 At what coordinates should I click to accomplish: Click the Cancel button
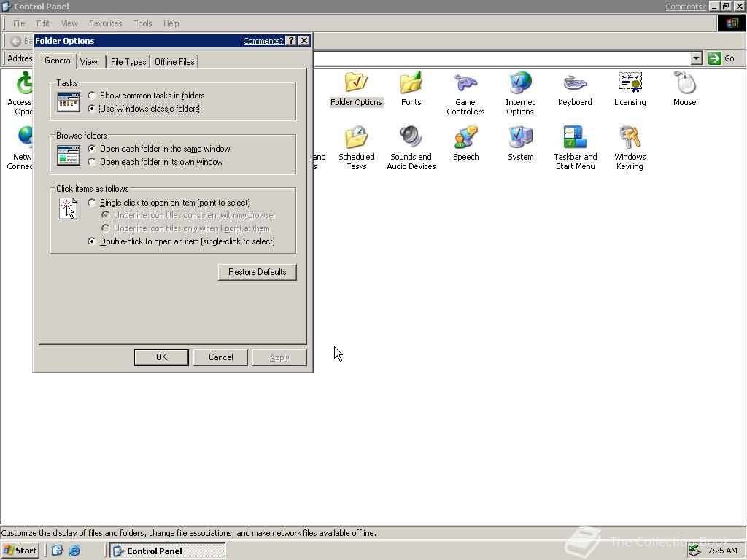pos(220,357)
